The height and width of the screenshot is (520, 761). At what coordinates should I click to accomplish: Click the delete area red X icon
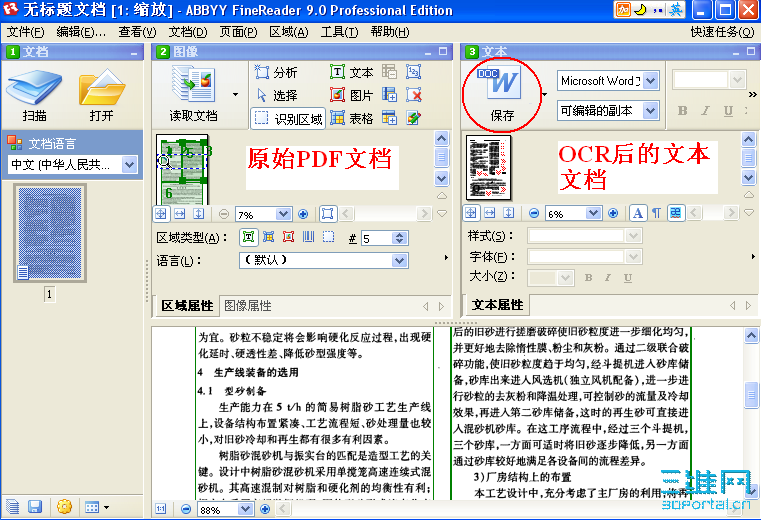tap(414, 95)
